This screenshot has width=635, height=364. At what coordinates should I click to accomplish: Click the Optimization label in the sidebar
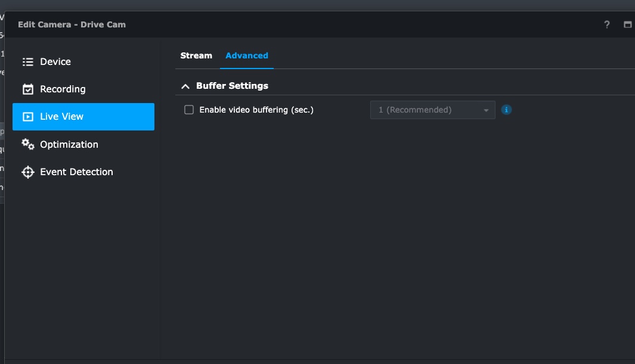coord(69,144)
